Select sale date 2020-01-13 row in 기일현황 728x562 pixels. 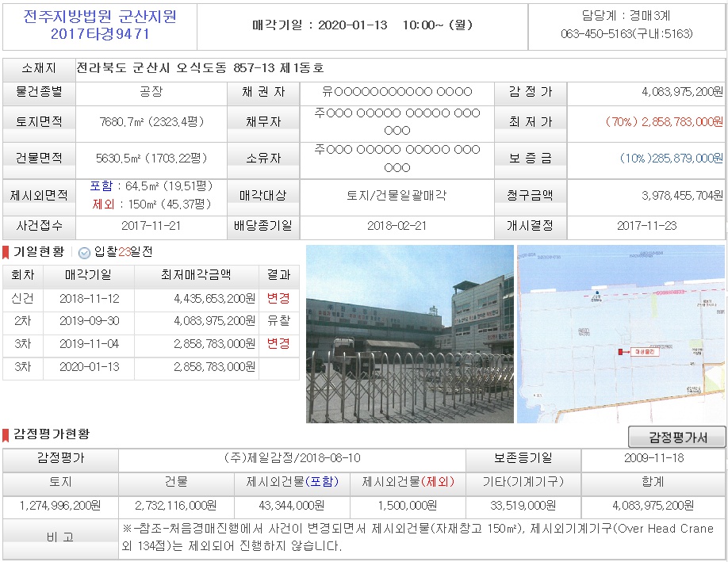(151, 367)
